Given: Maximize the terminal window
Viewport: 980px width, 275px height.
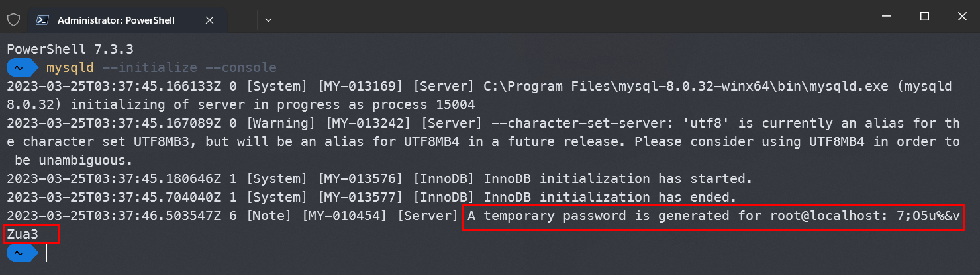Looking at the screenshot, I should point(924,17).
